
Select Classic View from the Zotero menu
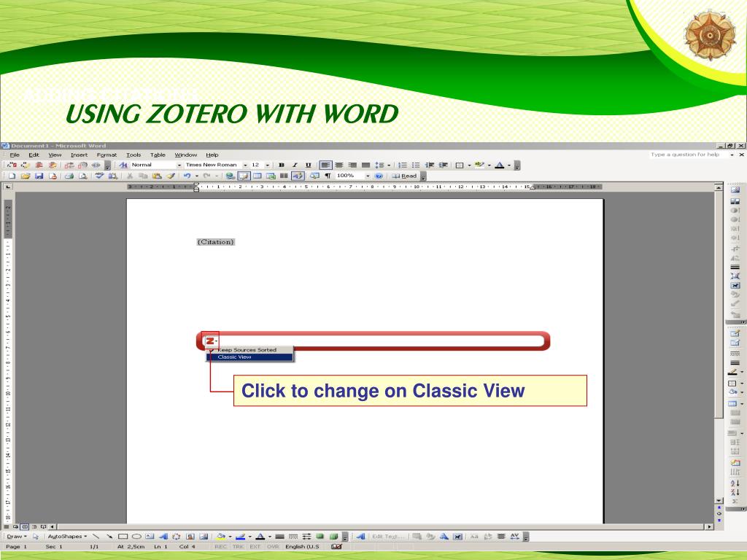click(x=249, y=357)
